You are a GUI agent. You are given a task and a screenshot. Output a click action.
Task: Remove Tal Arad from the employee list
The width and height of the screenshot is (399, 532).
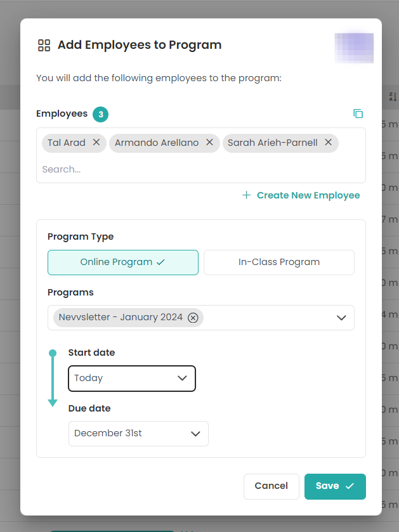pos(96,143)
